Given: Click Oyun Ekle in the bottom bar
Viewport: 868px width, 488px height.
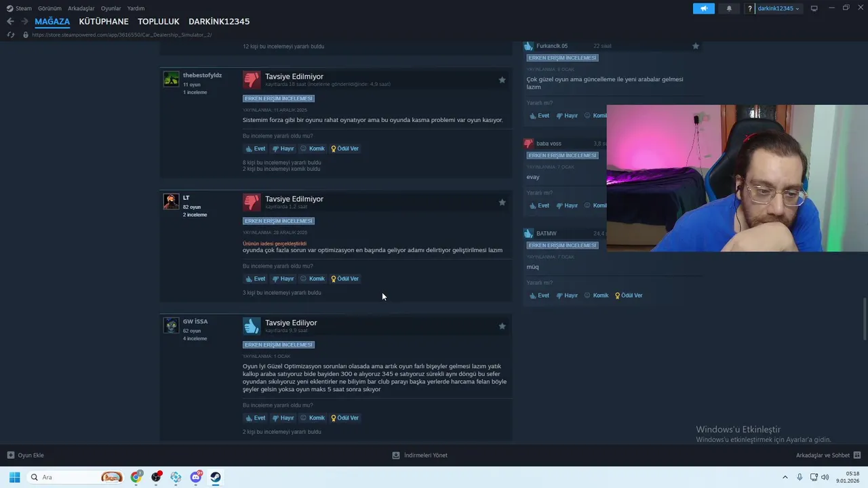Looking at the screenshot, I should tap(25, 455).
